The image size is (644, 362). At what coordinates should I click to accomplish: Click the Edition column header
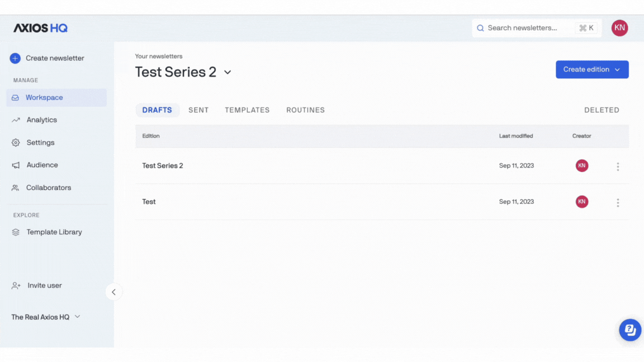(x=151, y=136)
